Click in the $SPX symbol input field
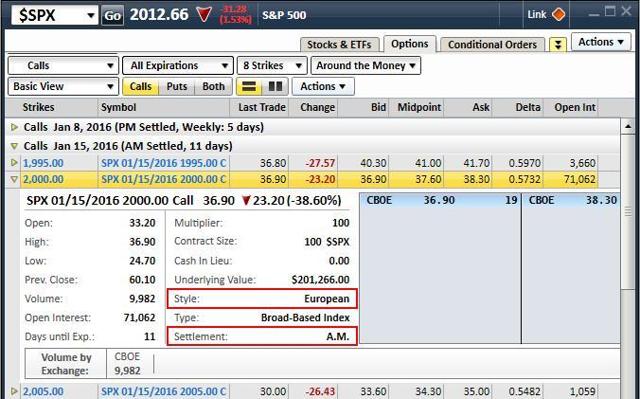This screenshot has width=640, height=399. (48, 16)
